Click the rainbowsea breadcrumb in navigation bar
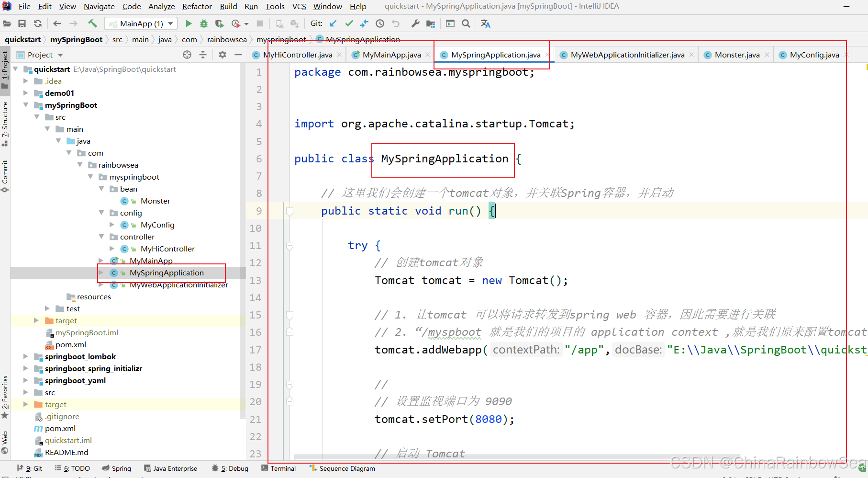 (227, 39)
